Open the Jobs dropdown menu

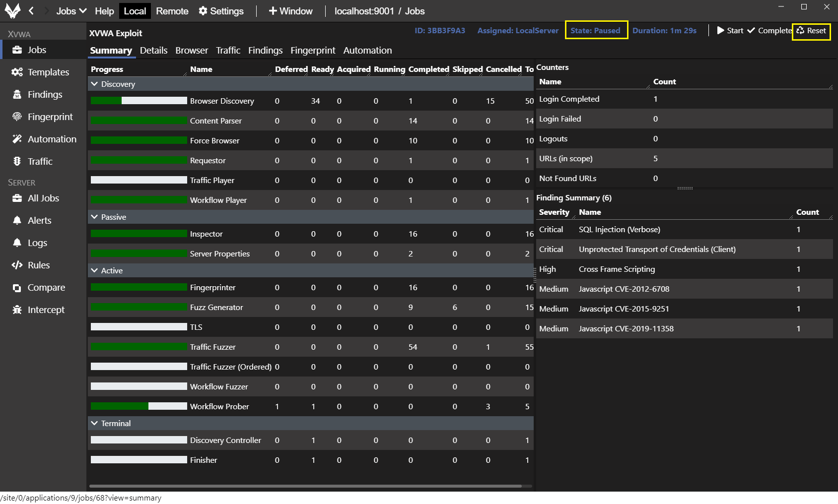pyautogui.click(x=71, y=11)
